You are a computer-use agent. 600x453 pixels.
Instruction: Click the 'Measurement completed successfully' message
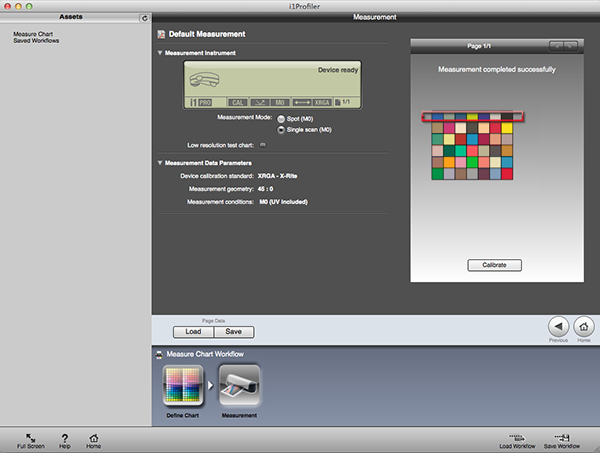pyautogui.click(x=497, y=70)
